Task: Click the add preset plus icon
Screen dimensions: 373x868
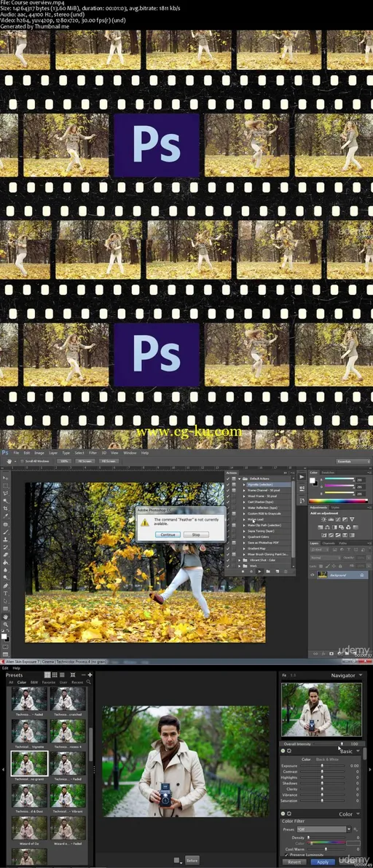Action: click(90, 675)
